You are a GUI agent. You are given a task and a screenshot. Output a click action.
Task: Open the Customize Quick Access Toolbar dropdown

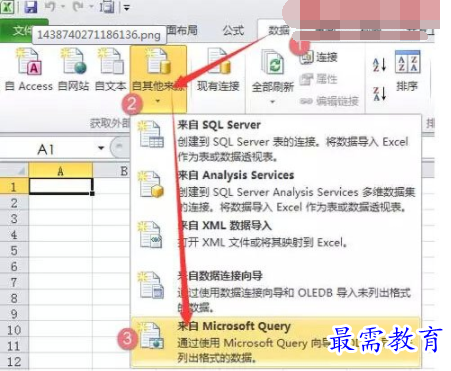(x=127, y=7)
